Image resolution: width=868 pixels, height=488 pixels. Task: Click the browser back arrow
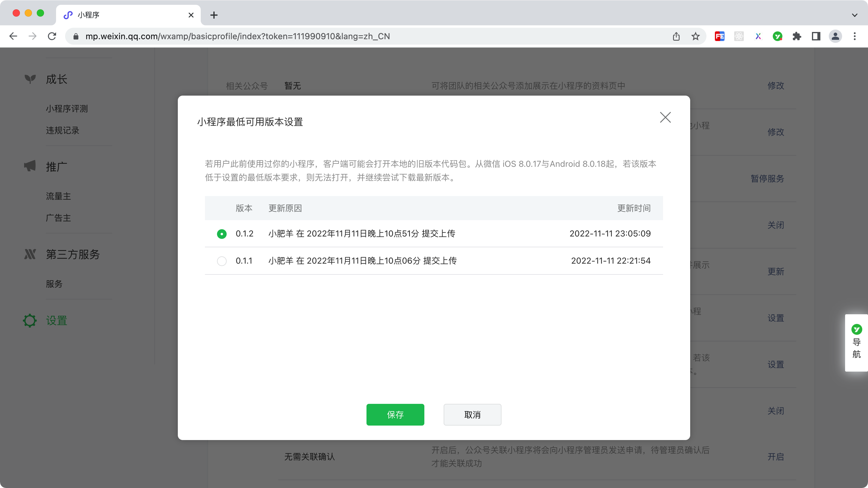[x=13, y=36]
